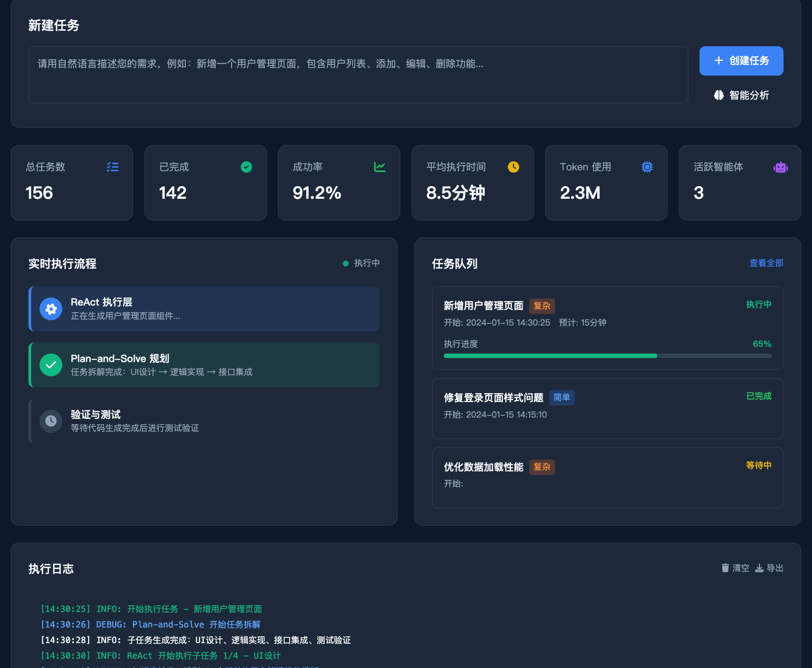Select the 新增用户管理页面 task card
Image resolution: width=812 pixels, height=668 pixels.
tap(607, 328)
